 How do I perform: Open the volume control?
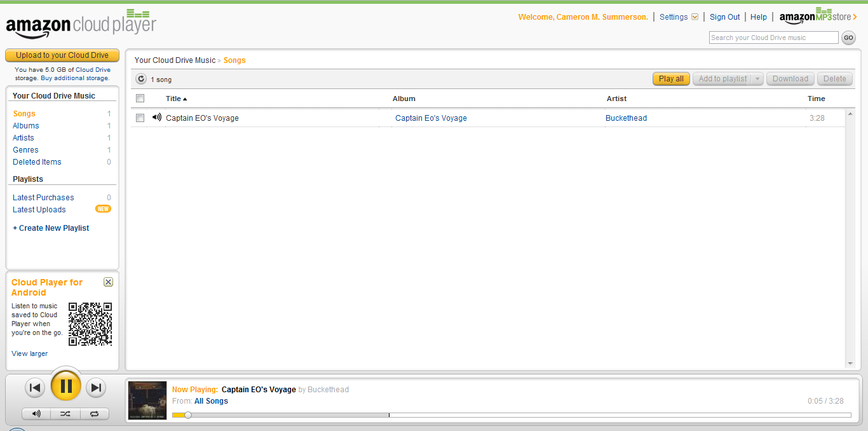coord(35,414)
